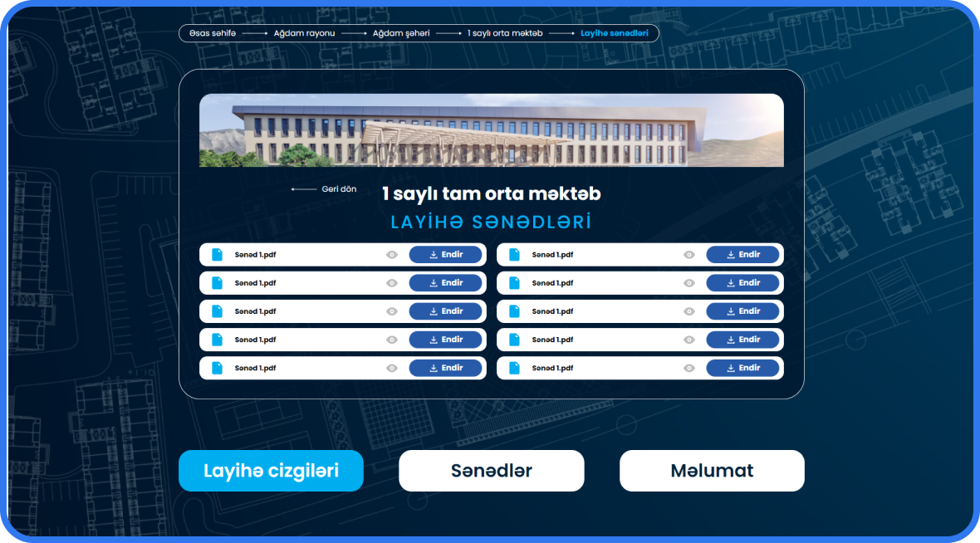Go to Ağdam şəhəri breadcrumb item

click(401, 33)
